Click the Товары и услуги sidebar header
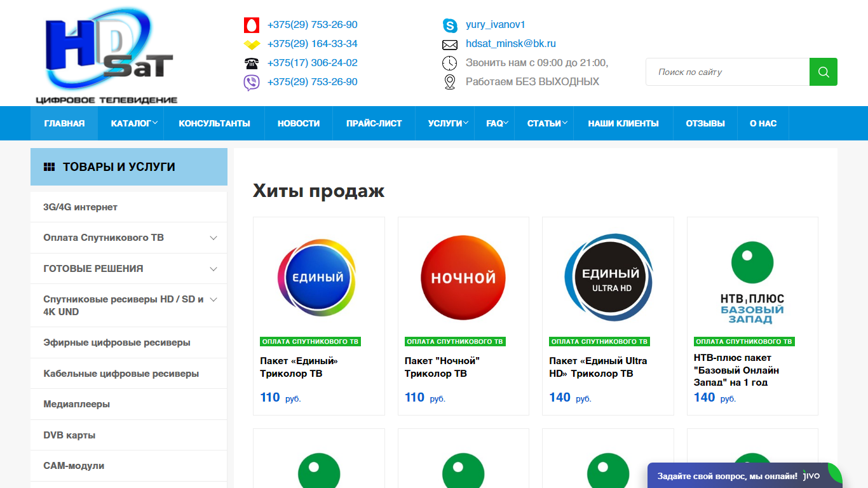 (129, 167)
